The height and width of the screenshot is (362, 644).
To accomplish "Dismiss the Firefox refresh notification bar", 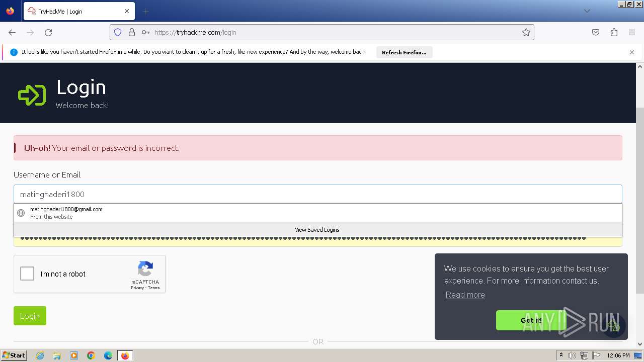I will (632, 52).
